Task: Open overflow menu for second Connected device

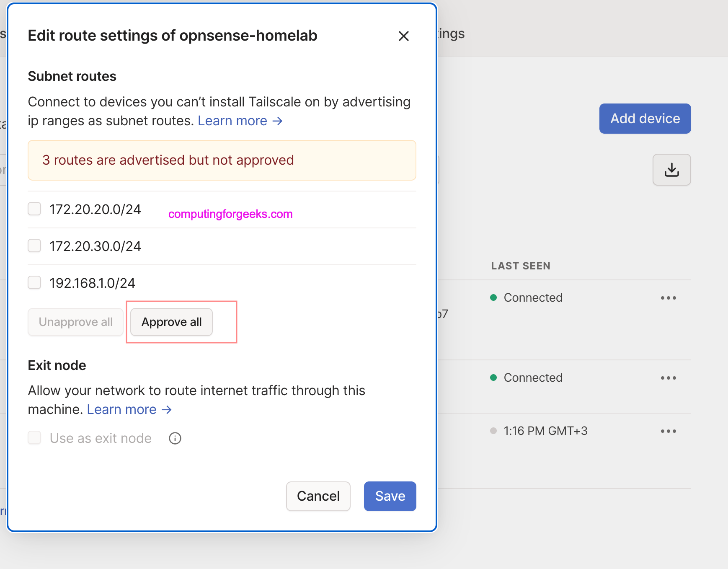Action: [668, 378]
